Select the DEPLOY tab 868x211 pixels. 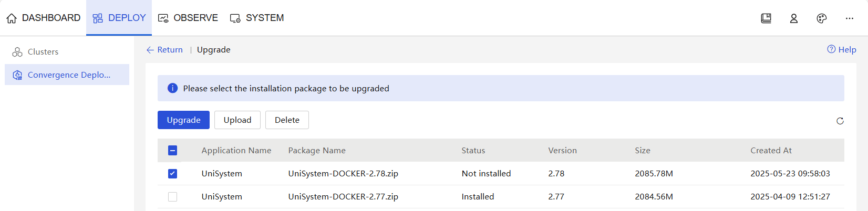119,18
